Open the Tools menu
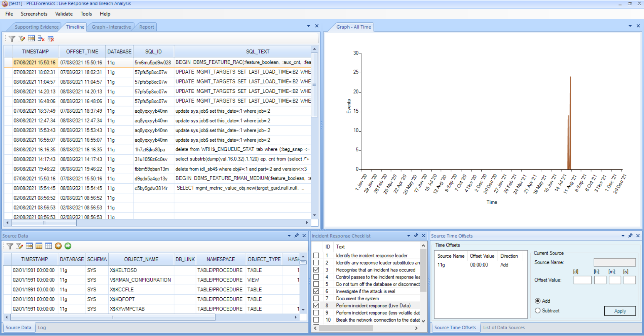Image resolution: width=644 pixels, height=336 pixels. coord(86,14)
